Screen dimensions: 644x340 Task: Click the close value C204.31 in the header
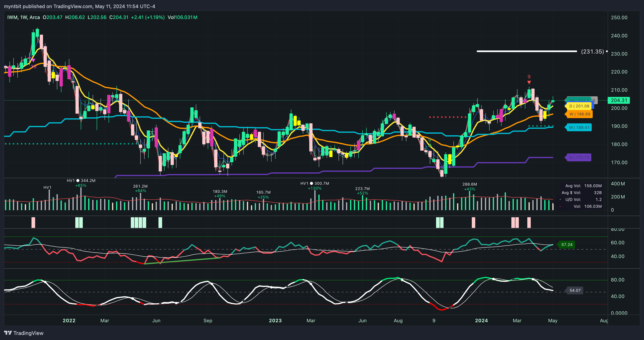point(119,17)
